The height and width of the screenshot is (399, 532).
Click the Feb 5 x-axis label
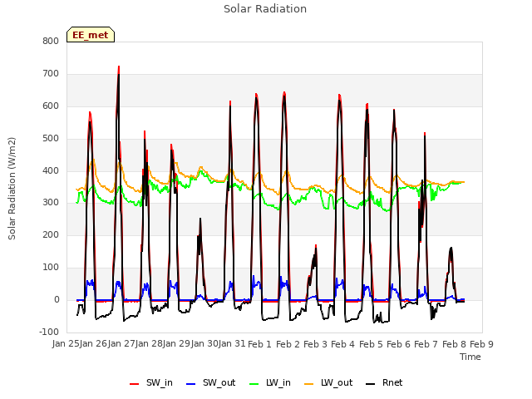coord(371,344)
